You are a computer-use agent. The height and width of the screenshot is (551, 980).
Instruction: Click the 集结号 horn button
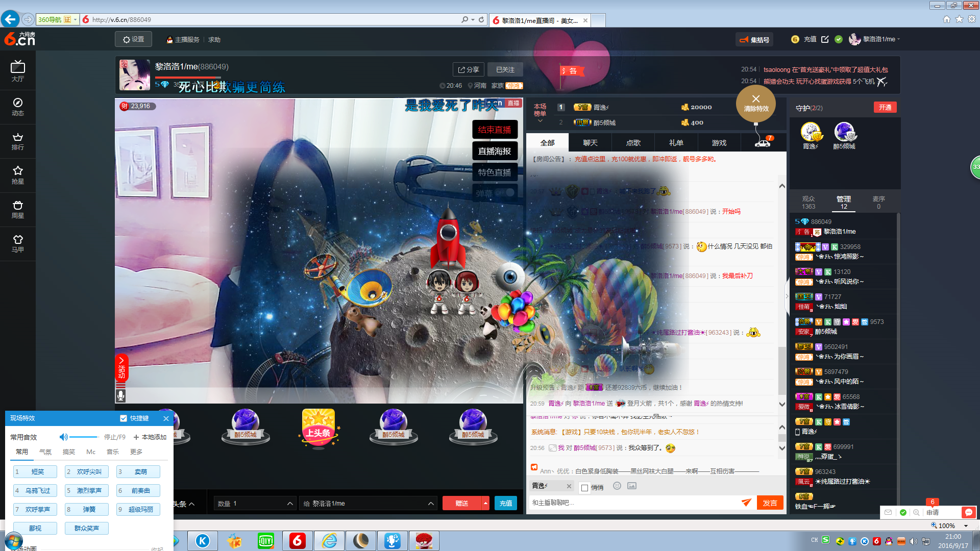(754, 39)
